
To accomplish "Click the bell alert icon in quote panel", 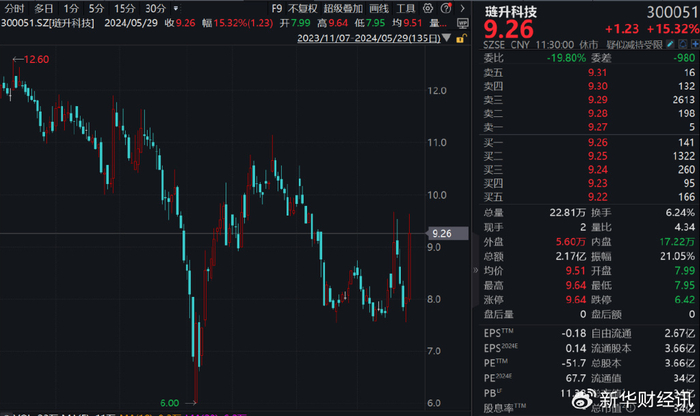I will click(683, 44).
